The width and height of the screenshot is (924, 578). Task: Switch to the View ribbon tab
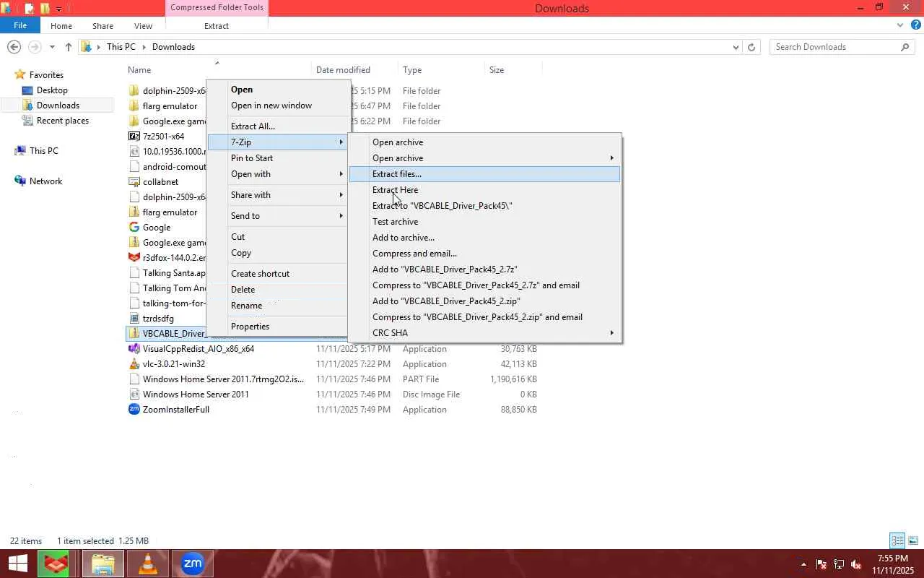143,26
